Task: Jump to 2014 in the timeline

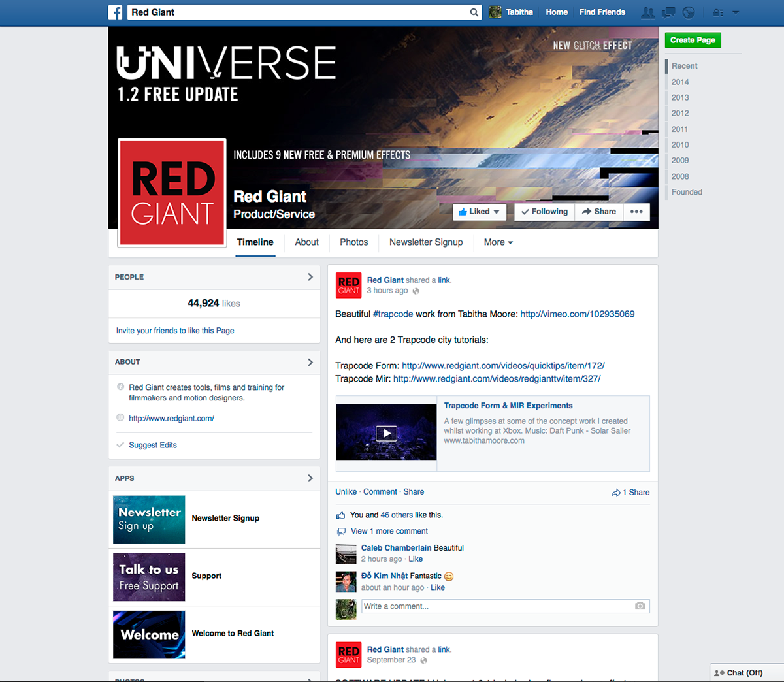Action: 680,82
